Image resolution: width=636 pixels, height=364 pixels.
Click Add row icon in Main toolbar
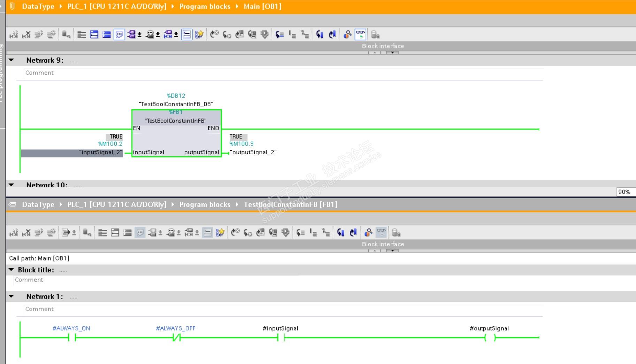pos(51,34)
